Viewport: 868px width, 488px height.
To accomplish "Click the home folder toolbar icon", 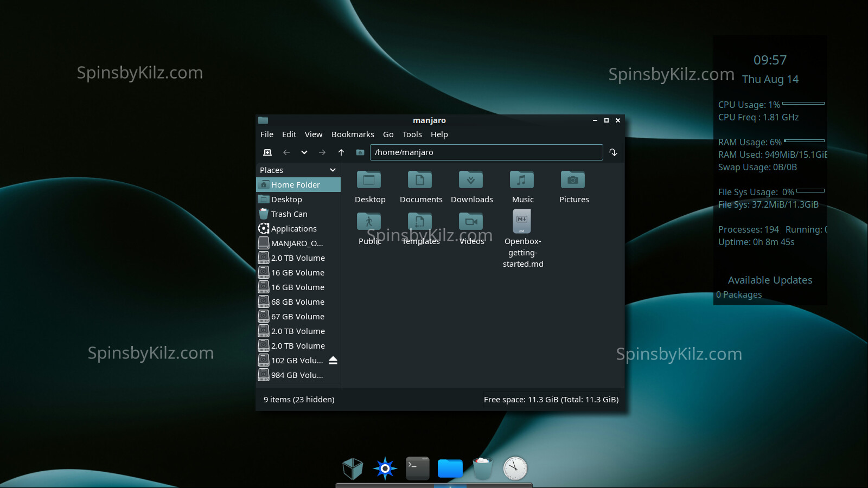I will coord(360,152).
